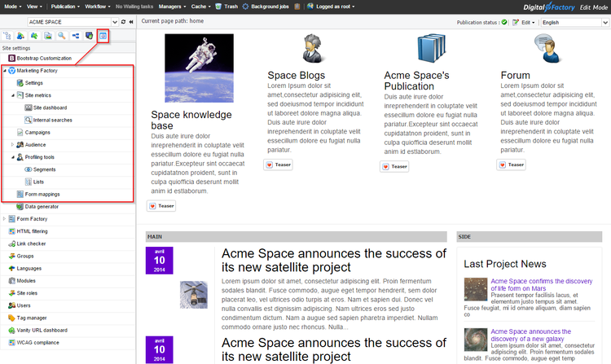The image size is (611, 364).
Task: Expand Form Factory node
Action: [x=5, y=219]
